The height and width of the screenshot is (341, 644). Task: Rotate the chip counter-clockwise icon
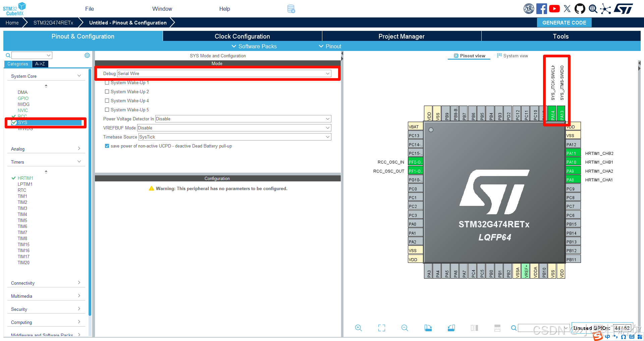(451, 328)
